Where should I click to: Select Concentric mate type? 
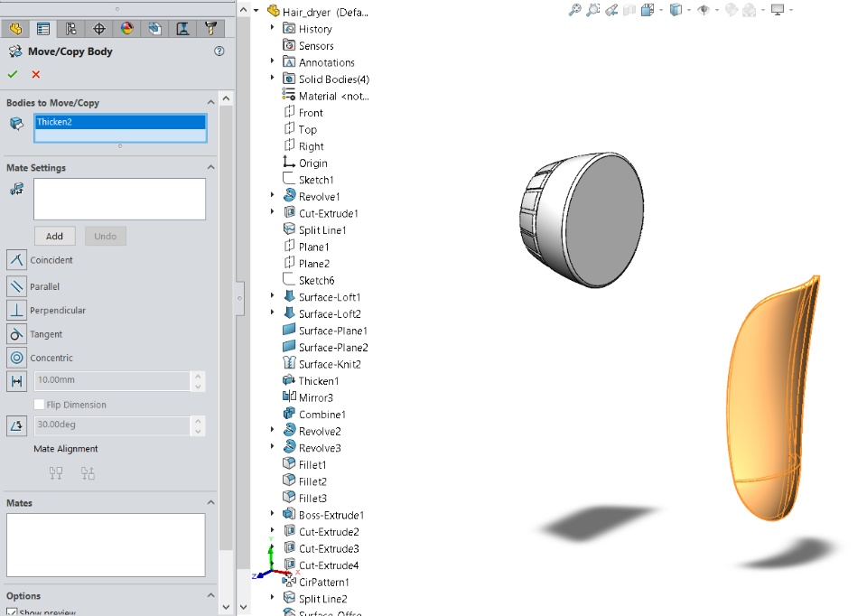[16, 358]
